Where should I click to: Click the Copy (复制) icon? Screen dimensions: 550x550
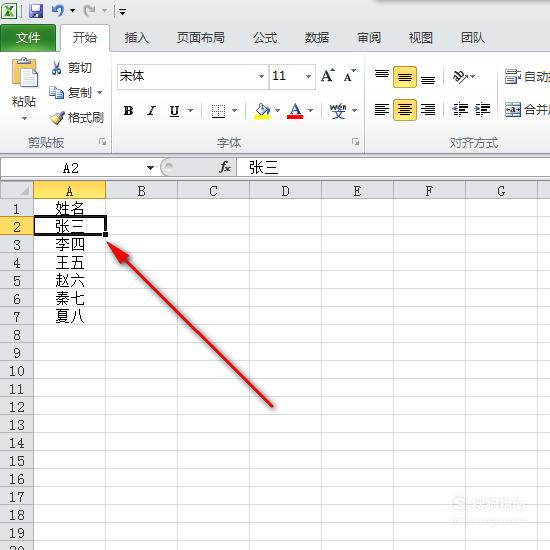[x=56, y=93]
